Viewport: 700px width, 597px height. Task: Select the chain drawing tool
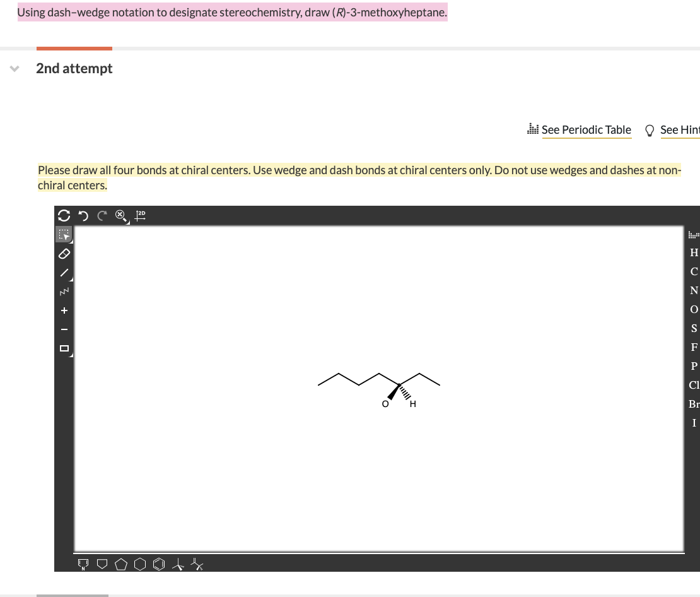point(64,292)
